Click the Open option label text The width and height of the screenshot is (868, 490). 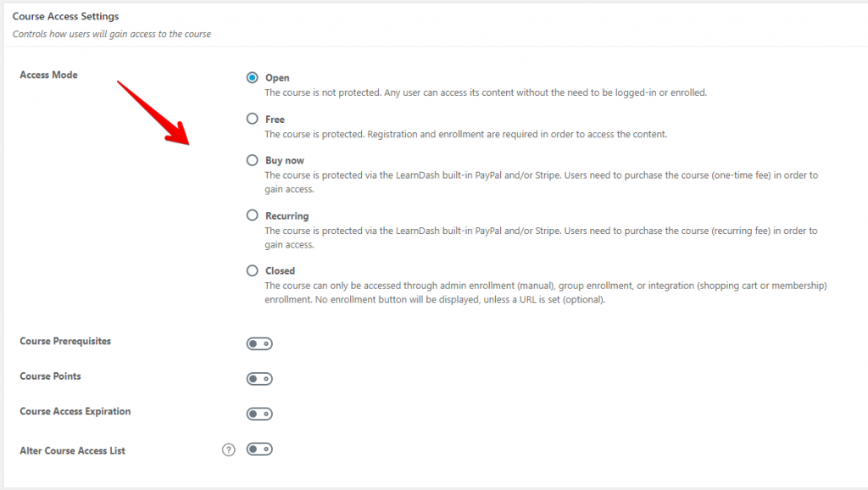(x=277, y=77)
